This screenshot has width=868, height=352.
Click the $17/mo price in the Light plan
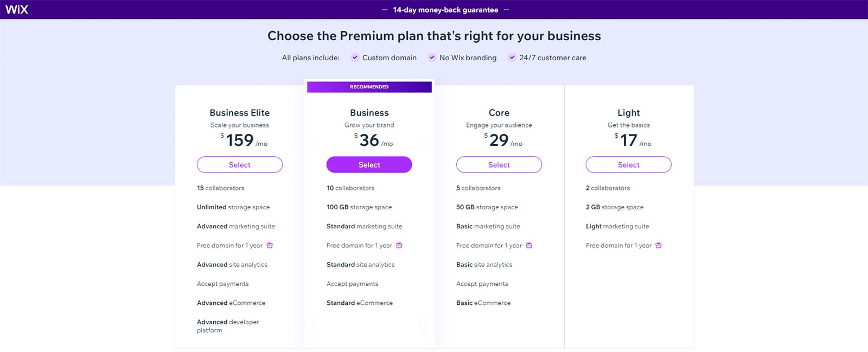coord(628,140)
